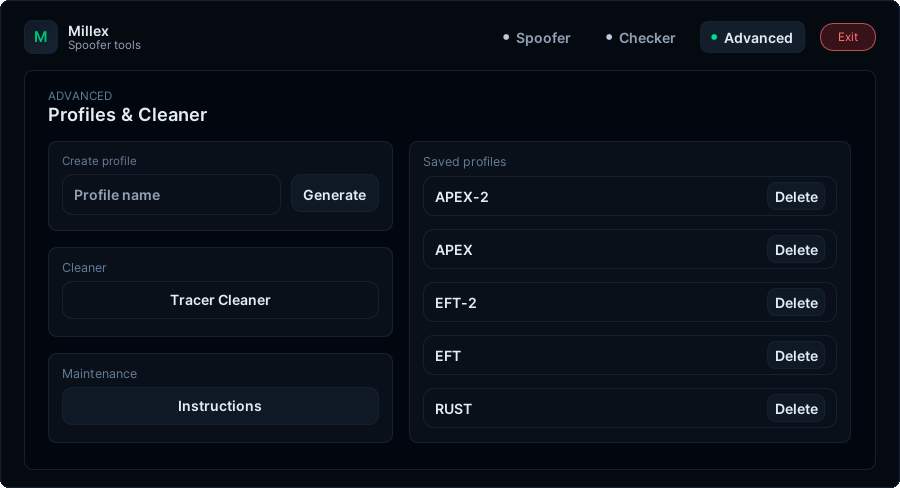Click the Generate button
900x488 pixels.
[x=334, y=195]
